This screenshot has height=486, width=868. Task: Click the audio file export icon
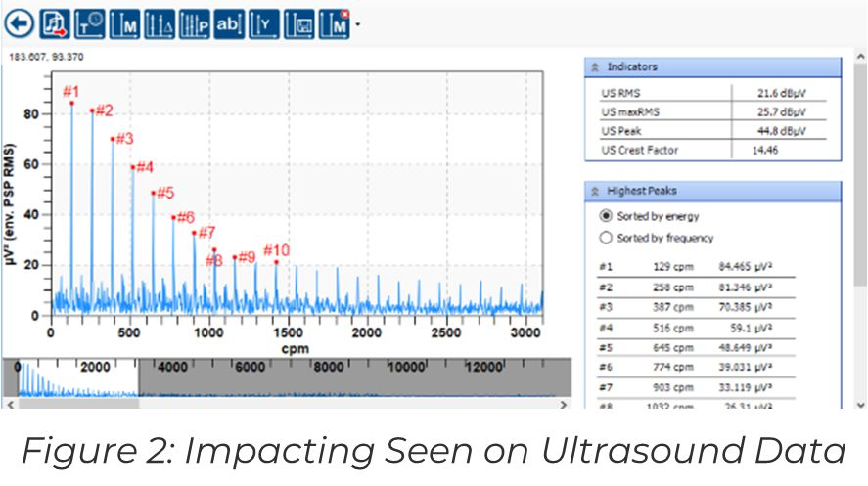tap(55, 23)
